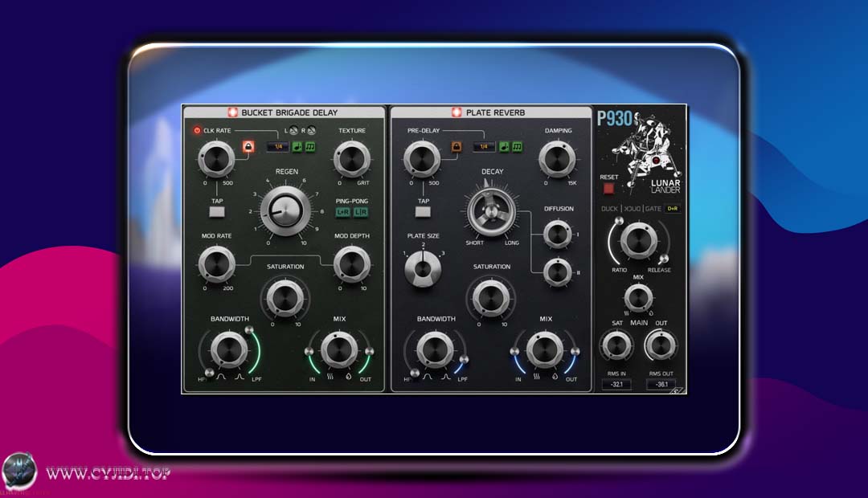Switch ping-pong to L|R mode
Screen dimensions: 868x498
pyautogui.click(x=361, y=213)
